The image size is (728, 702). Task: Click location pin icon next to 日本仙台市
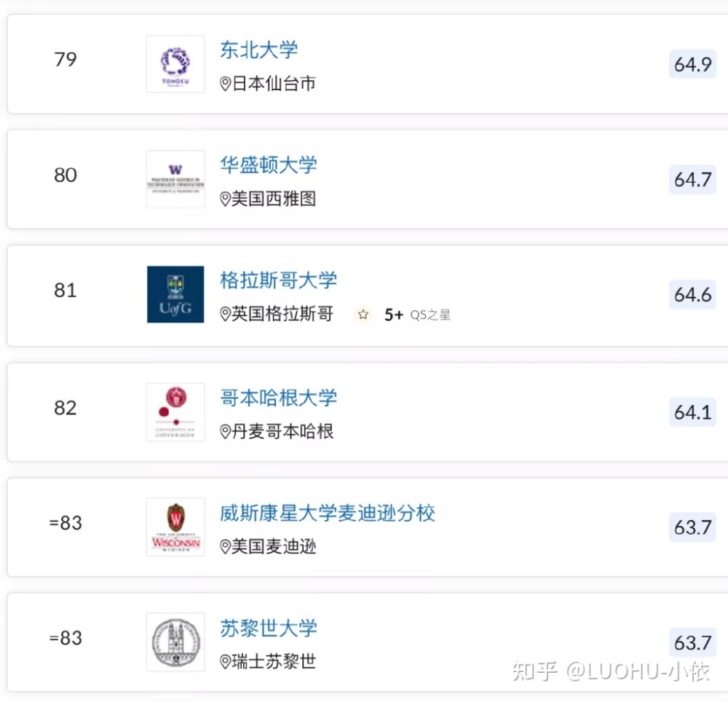(x=225, y=84)
